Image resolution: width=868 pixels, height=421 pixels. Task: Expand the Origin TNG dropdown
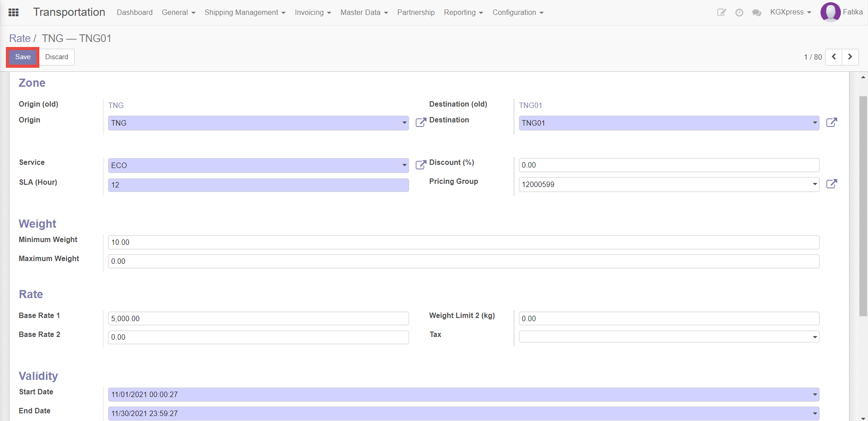point(404,123)
